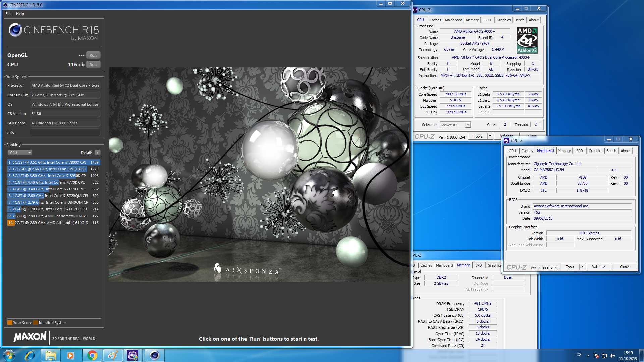This screenshot has width=644, height=362.
Task: Click the Info input field in Your System
Action: click(x=65, y=132)
